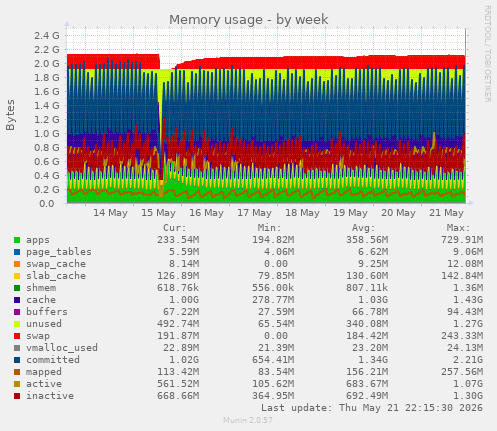Image resolution: width=497 pixels, height=431 pixels.
Task: Click the '20 May' x-axis label
Action: tap(398, 213)
